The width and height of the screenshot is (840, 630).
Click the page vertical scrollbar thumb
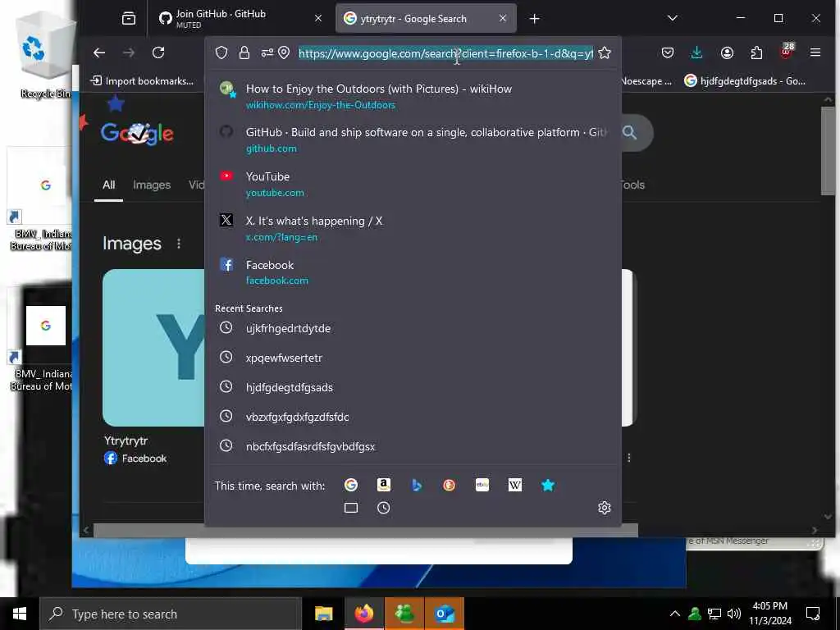[x=829, y=151]
